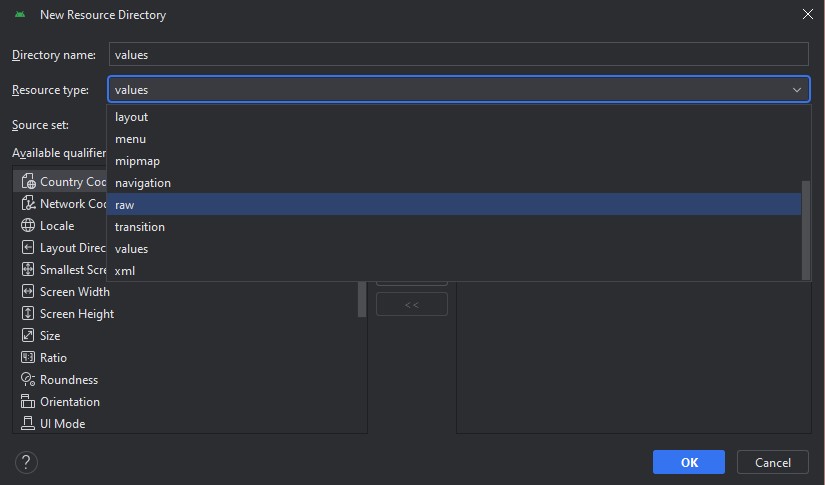Click the dropdown list scrollbar
The height and width of the screenshot is (485, 825).
(x=806, y=230)
